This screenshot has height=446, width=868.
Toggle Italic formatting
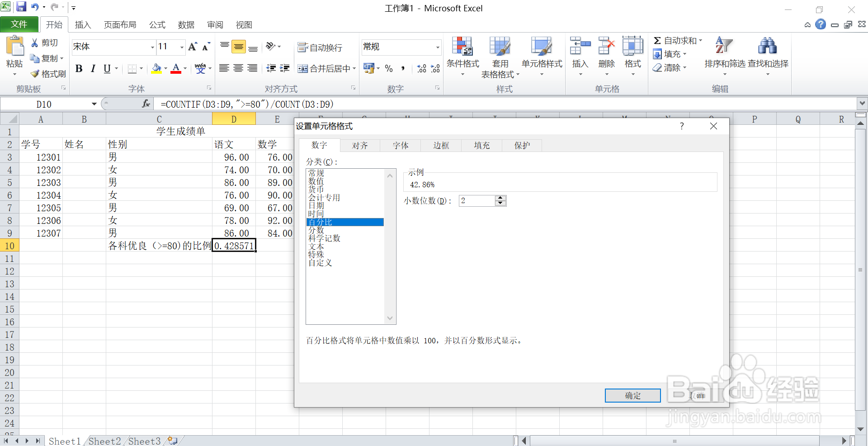pos(93,68)
